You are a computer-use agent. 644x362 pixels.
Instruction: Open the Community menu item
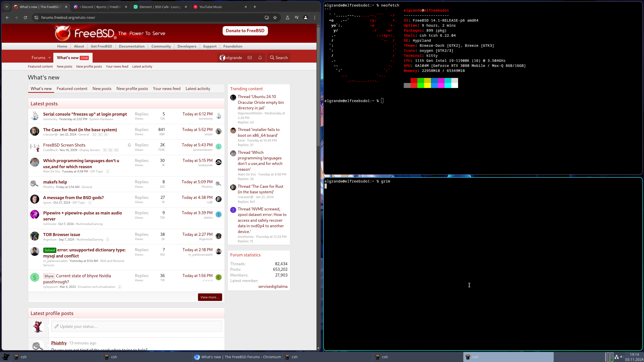click(161, 46)
